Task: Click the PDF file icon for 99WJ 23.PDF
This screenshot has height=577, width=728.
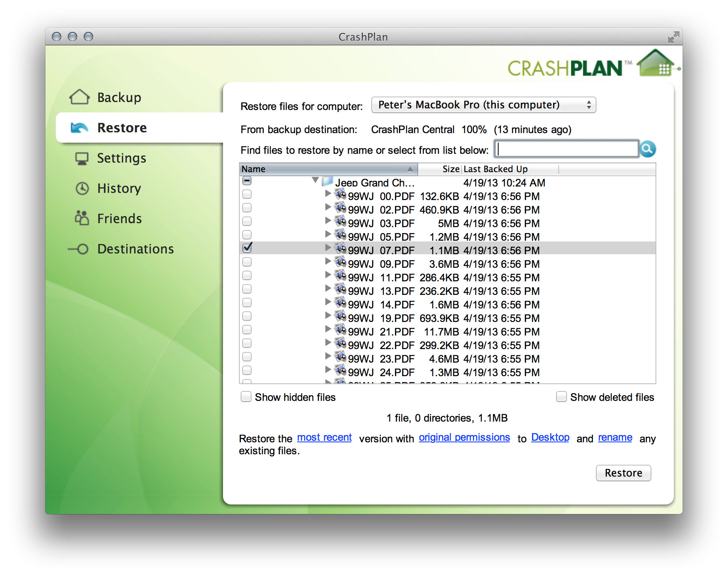Action: tap(340, 357)
